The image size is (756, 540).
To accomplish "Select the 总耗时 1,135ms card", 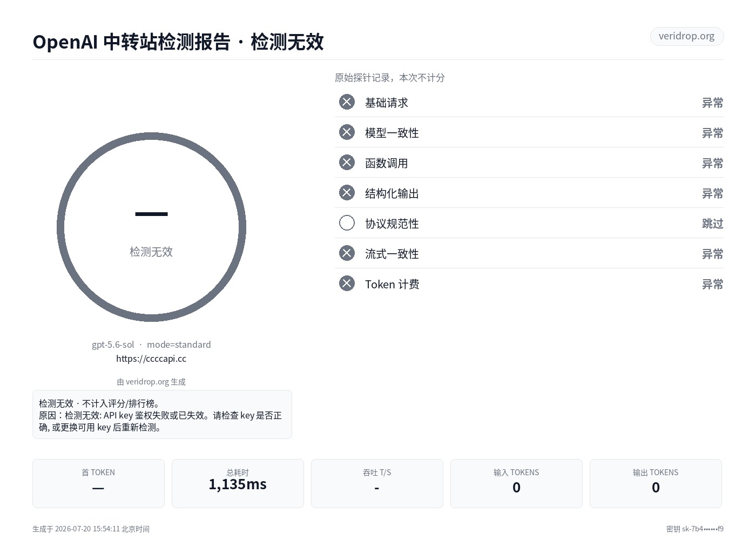I will coord(238,483).
